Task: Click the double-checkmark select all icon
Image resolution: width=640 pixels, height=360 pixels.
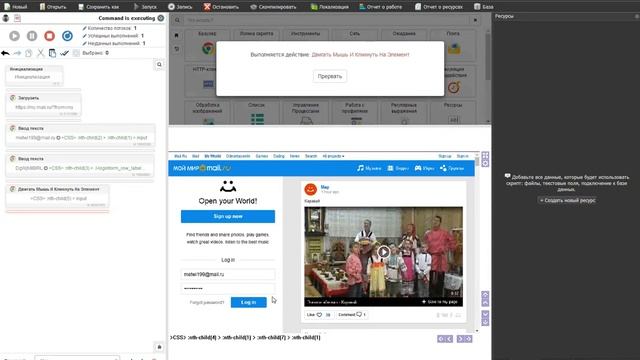Action: pyautogui.click(x=64, y=53)
